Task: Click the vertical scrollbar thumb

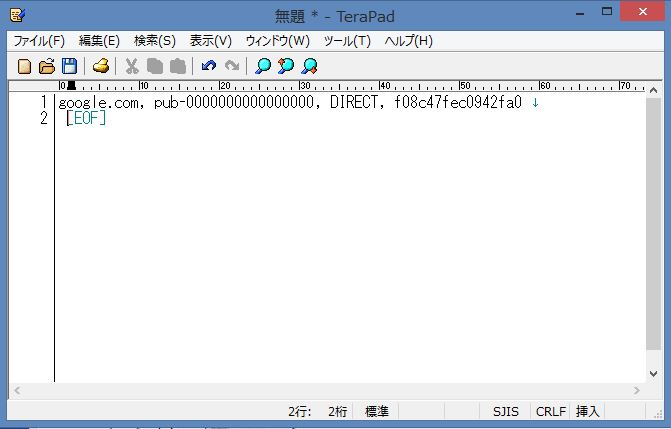Action: 653,224
